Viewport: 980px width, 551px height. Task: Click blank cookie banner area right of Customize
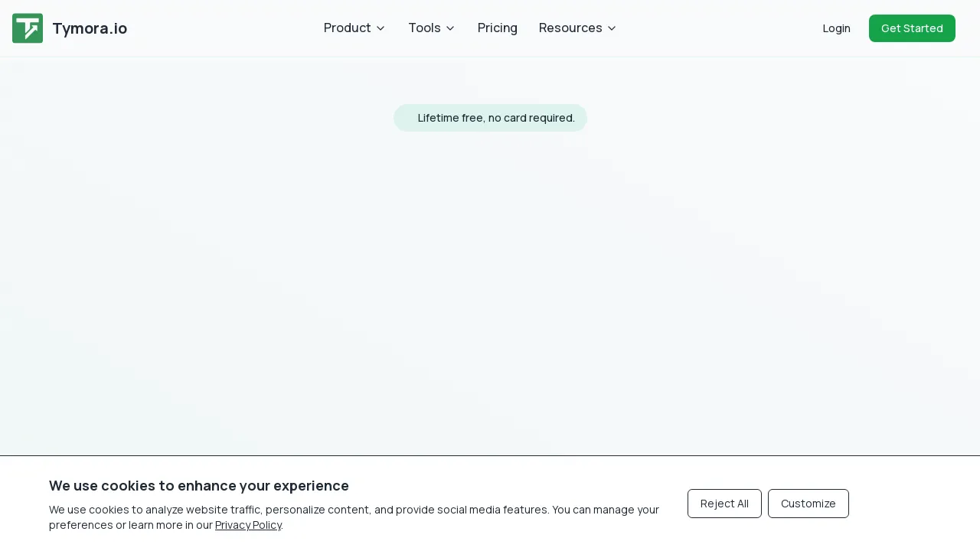(911, 504)
